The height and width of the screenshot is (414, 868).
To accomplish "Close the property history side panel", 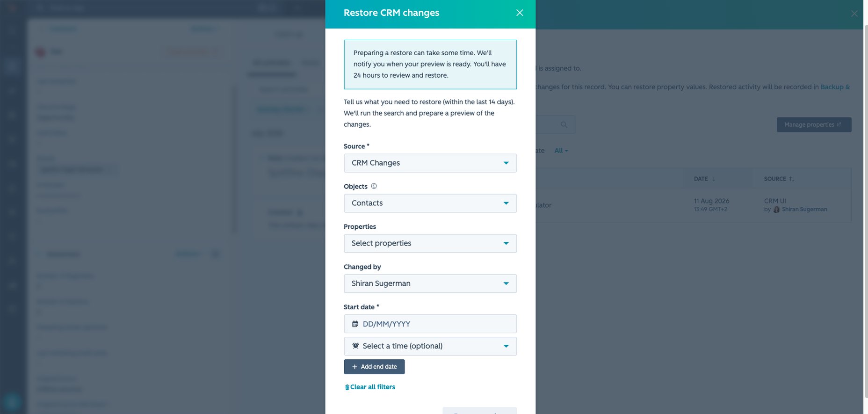I will point(854,14).
